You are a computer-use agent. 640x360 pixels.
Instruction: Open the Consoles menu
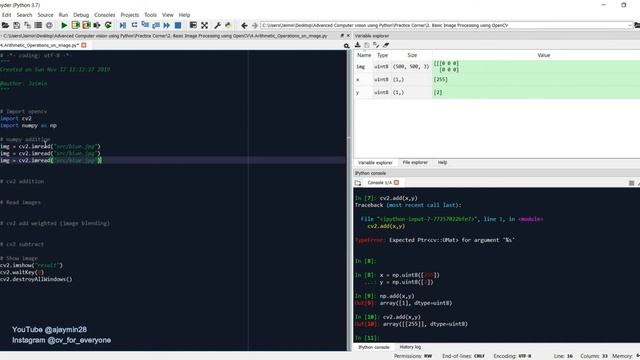[104, 15]
